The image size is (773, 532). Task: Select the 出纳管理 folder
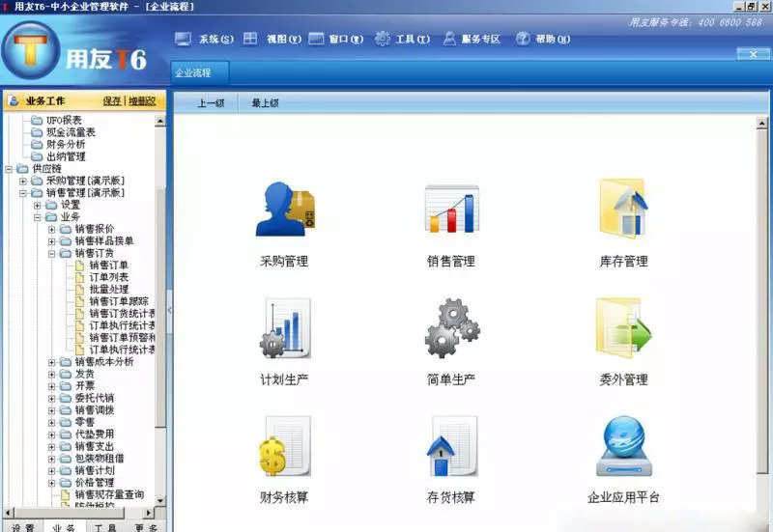pos(66,156)
